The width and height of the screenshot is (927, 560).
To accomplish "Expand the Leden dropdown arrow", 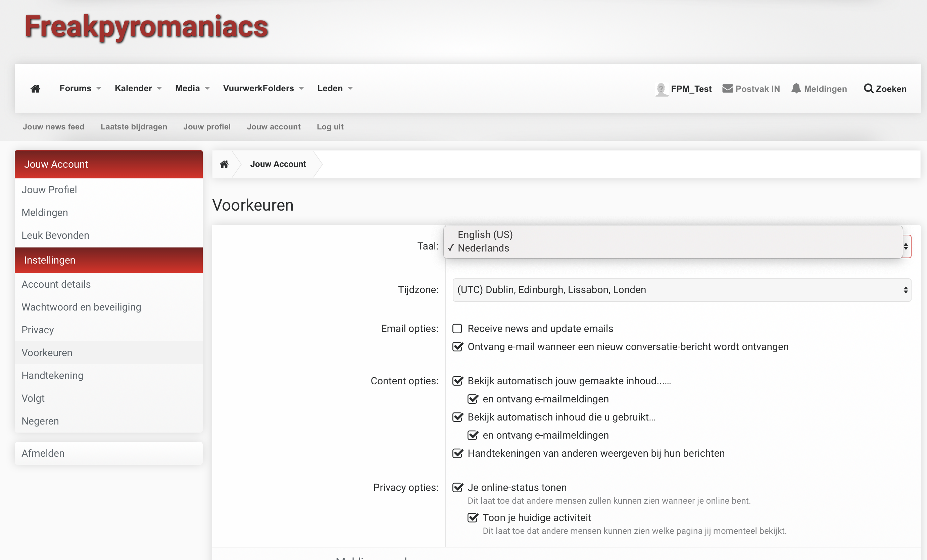I will click(x=350, y=89).
